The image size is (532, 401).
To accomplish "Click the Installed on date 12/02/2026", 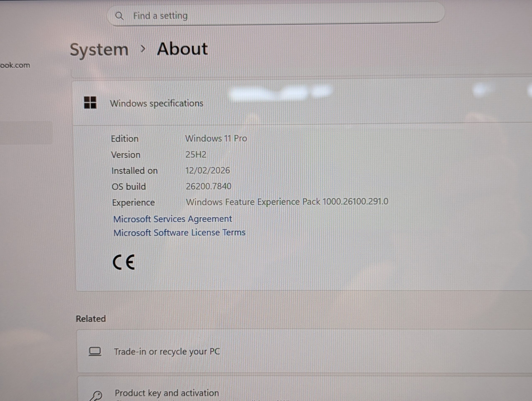I will 208,170.
